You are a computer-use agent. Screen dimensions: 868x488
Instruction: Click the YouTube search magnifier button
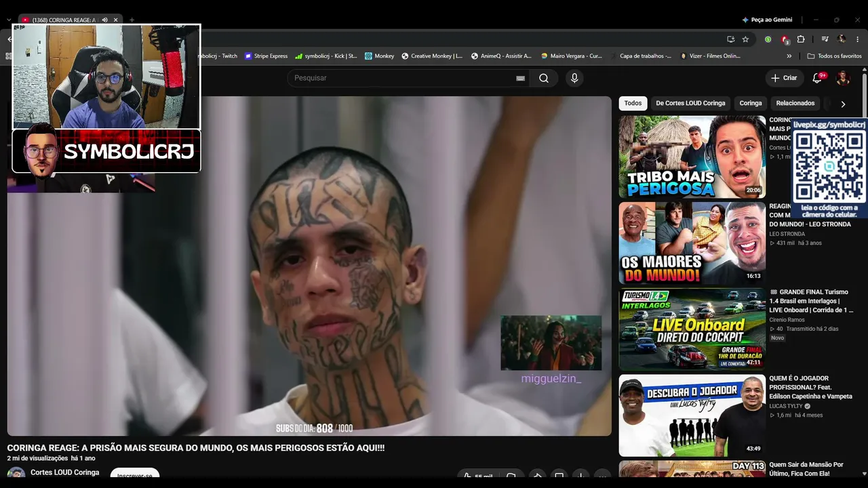[x=544, y=78]
